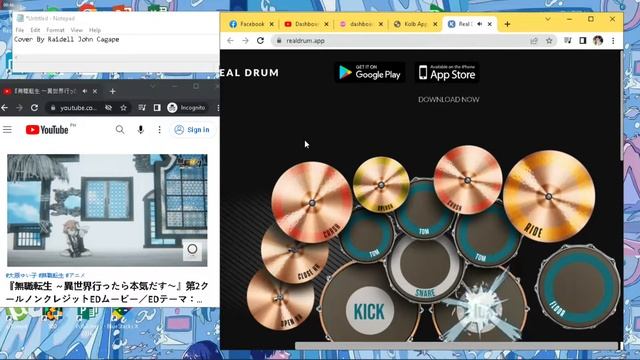Open the Notepad Help menu
The height and width of the screenshot is (360, 640).
[x=95, y=30]
